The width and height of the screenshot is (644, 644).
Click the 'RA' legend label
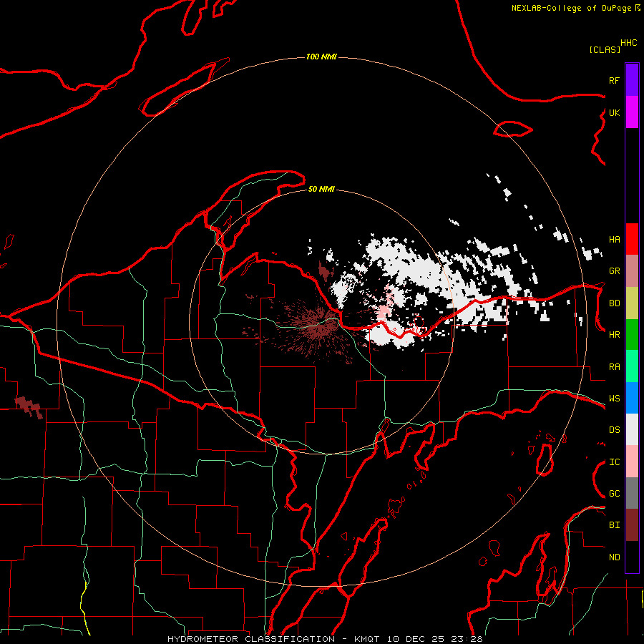pyautogui.click(x=614, y=367)
